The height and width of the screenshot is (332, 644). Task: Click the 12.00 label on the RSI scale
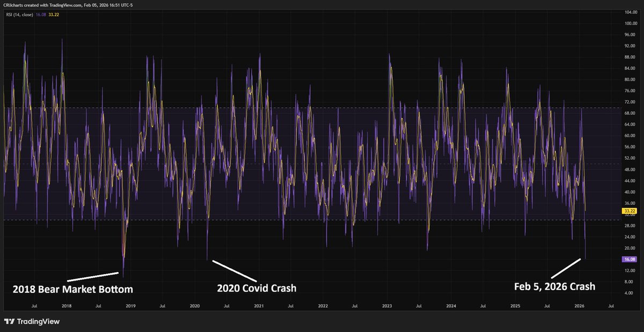click(631, 270)
